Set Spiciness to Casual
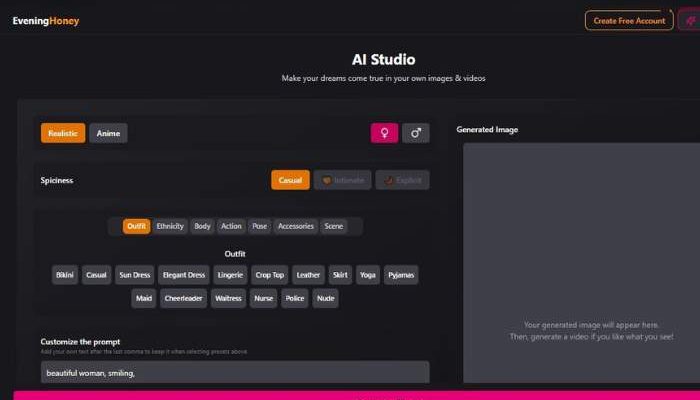Viewport: 700px width, 400px height. [290, 180]
